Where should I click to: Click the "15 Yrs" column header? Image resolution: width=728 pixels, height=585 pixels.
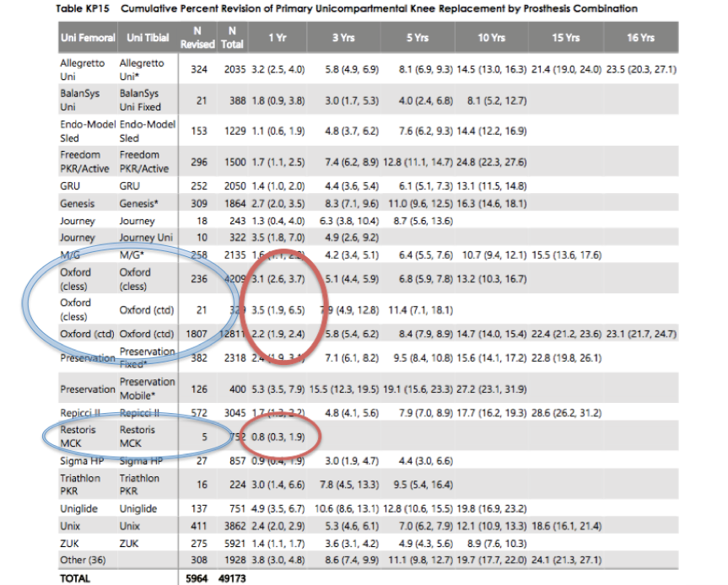point(566,38)
